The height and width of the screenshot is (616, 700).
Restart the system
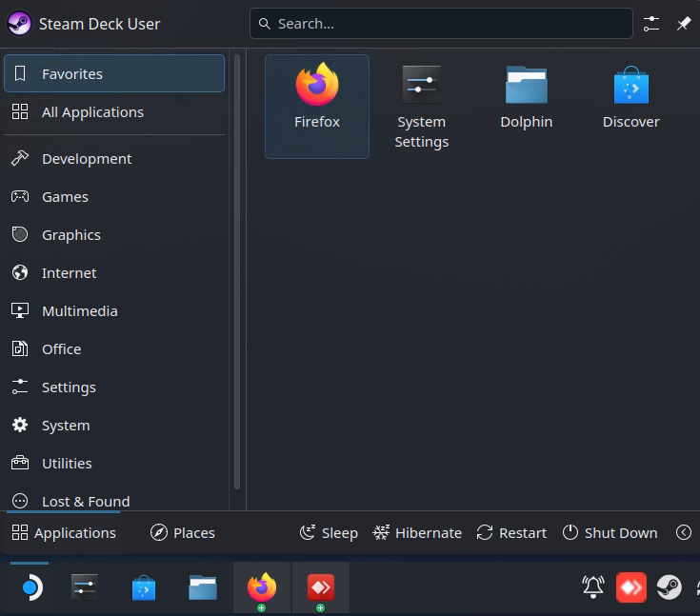(511, 533)
